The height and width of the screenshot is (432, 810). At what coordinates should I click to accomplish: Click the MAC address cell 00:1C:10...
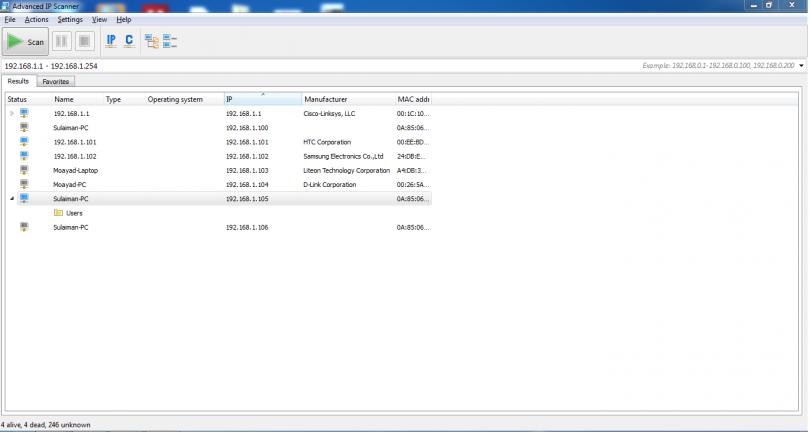point(413,114)
